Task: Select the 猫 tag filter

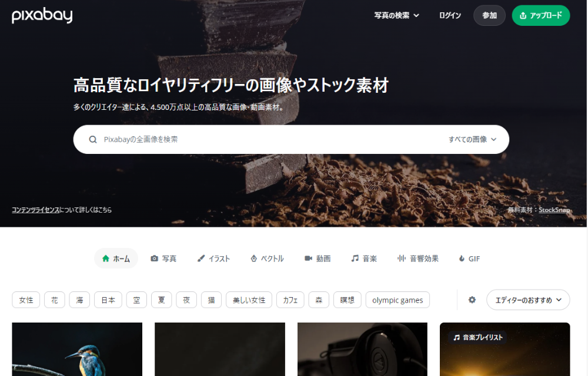Action: (x=211, y=300)
